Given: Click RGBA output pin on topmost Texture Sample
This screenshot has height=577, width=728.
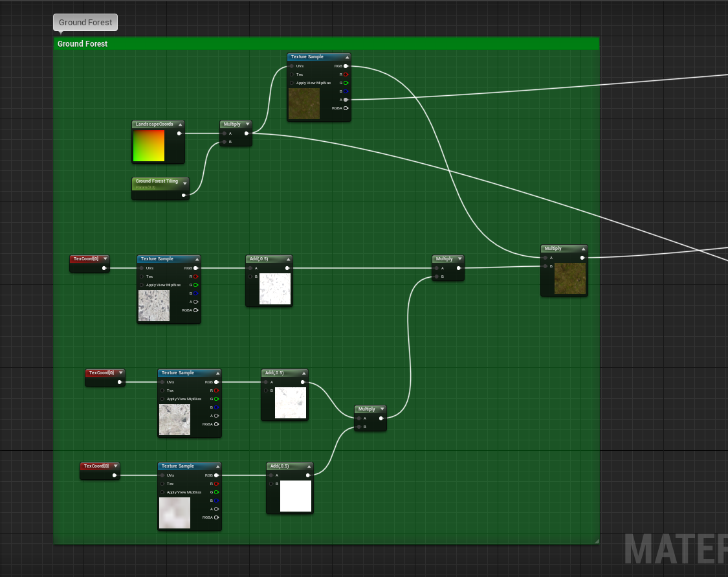Looking at the screenshot, I should tap(346, 108).
